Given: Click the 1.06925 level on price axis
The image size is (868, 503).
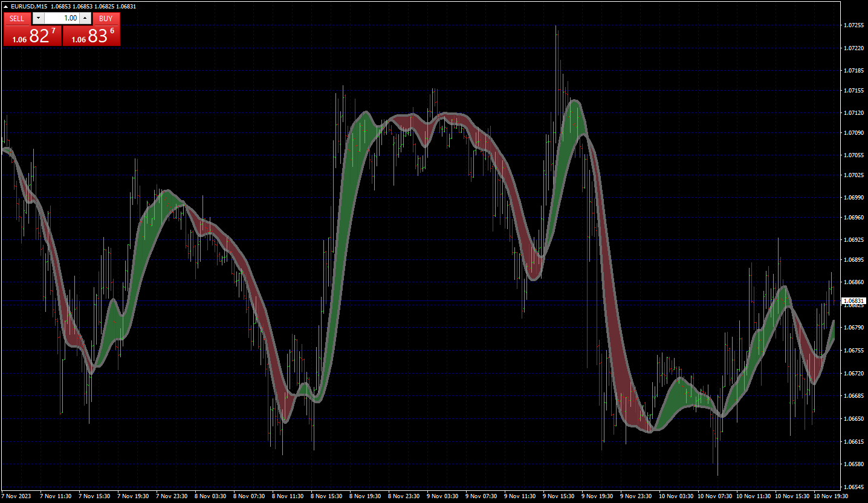Looking at the screenshot, I should point(853,240).
